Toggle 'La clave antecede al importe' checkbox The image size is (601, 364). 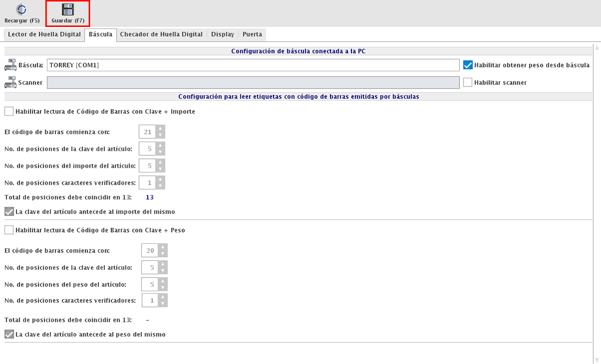pos(9,211)
